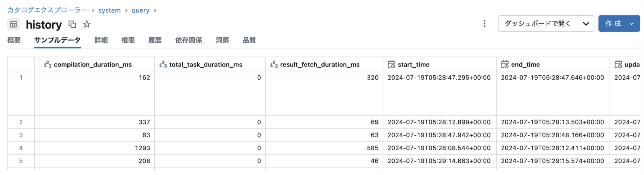
Task: Copy the history table name
Action: click(x=72, y=24)
